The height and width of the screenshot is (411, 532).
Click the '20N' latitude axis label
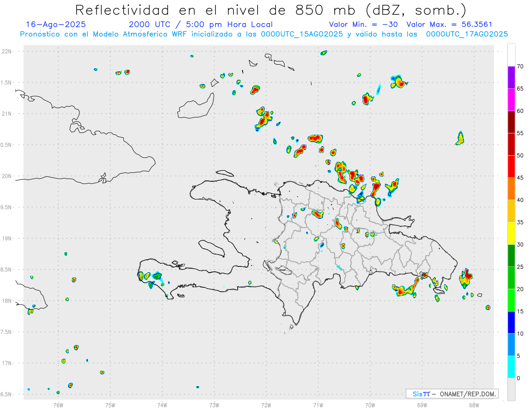coord(7,176)
